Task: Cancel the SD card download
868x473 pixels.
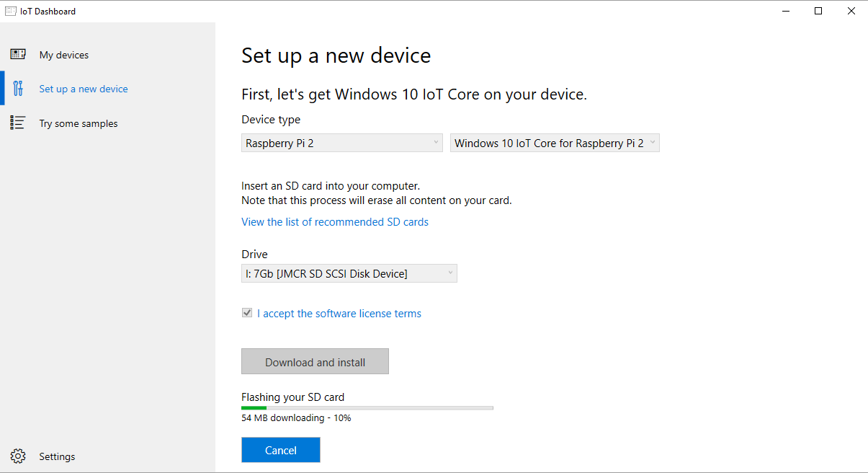Action: 280,449
